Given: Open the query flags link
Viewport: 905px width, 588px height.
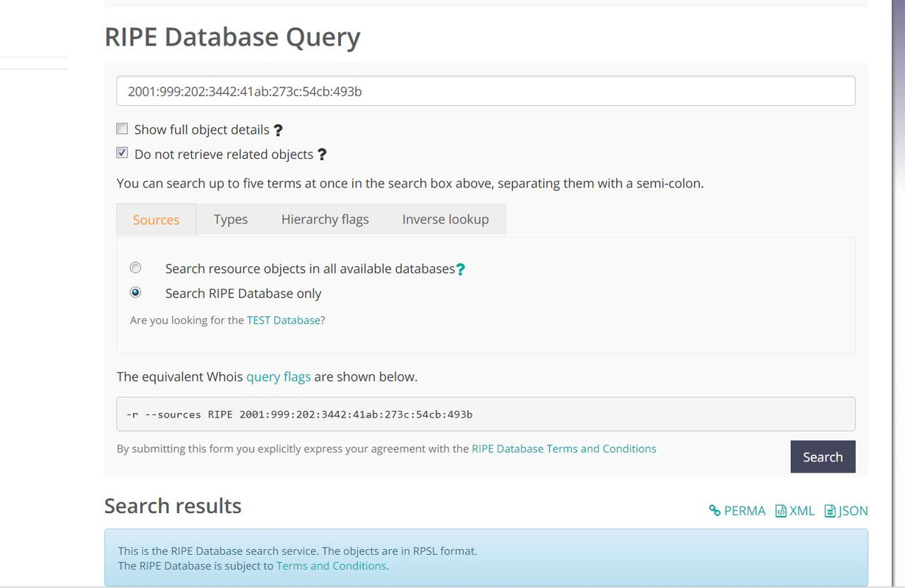Looking at the screenshot, I should [279, 376].
